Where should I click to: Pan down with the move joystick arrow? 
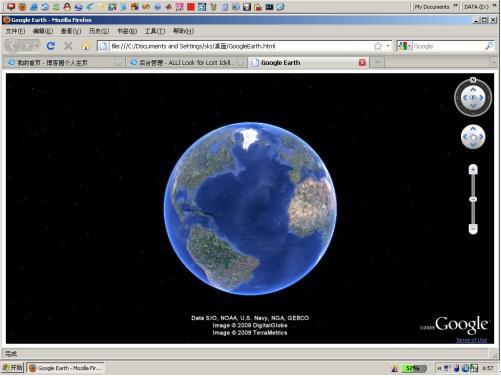tap(473, 145)
